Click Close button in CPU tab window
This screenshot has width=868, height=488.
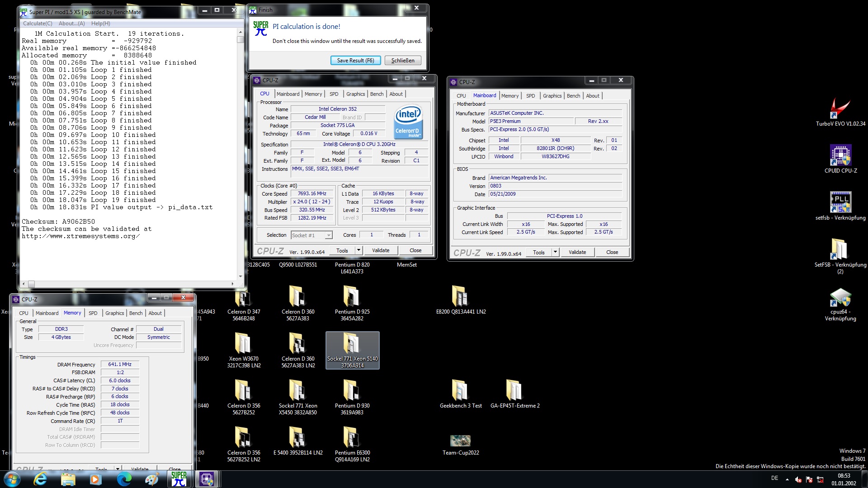point(415,250)
